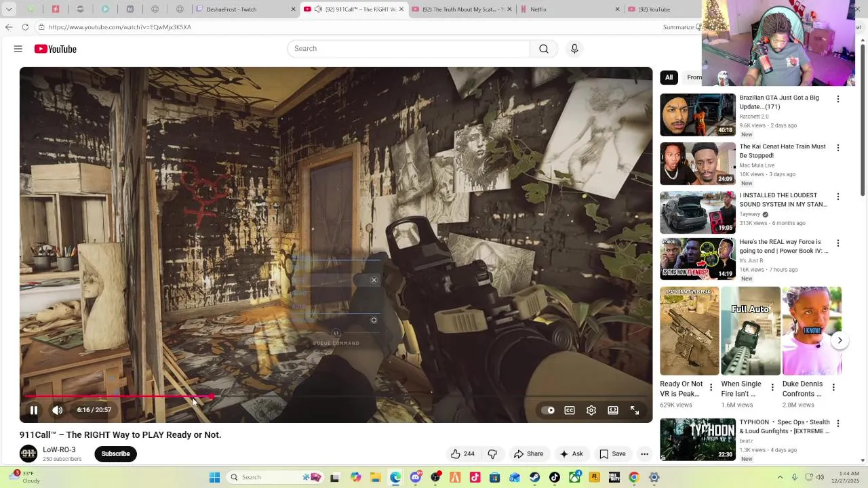Viewport: 868px width, 488px height.
Task: Subscribe to the LoW-RO-3 channel
Action: tap(116, 454)
